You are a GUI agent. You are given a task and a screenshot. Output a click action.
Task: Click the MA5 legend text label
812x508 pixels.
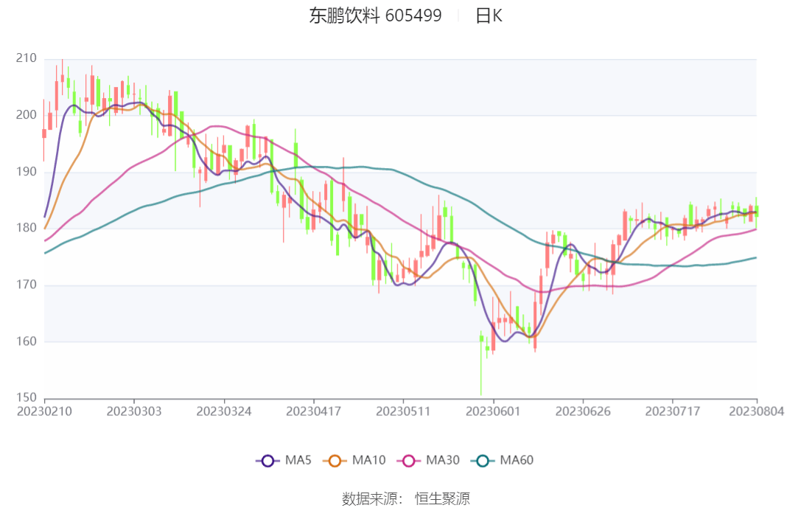[298, 461]
